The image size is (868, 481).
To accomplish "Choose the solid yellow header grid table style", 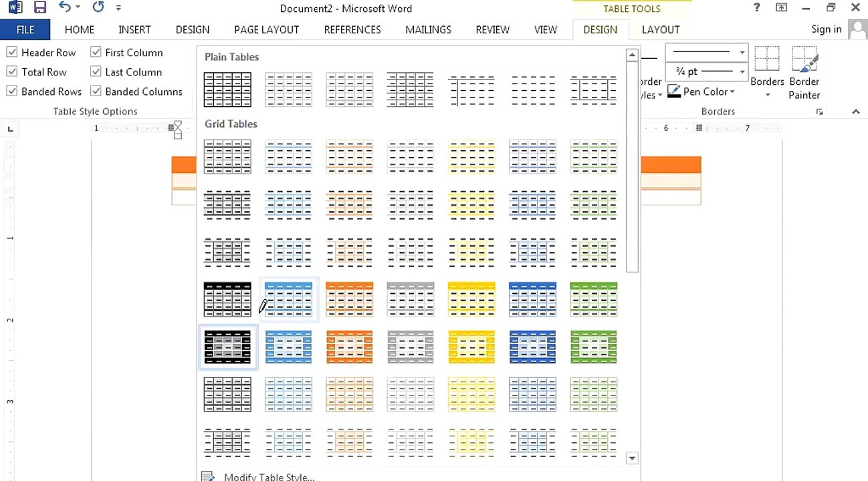I will pyautogui.click(x=471, y=299).
